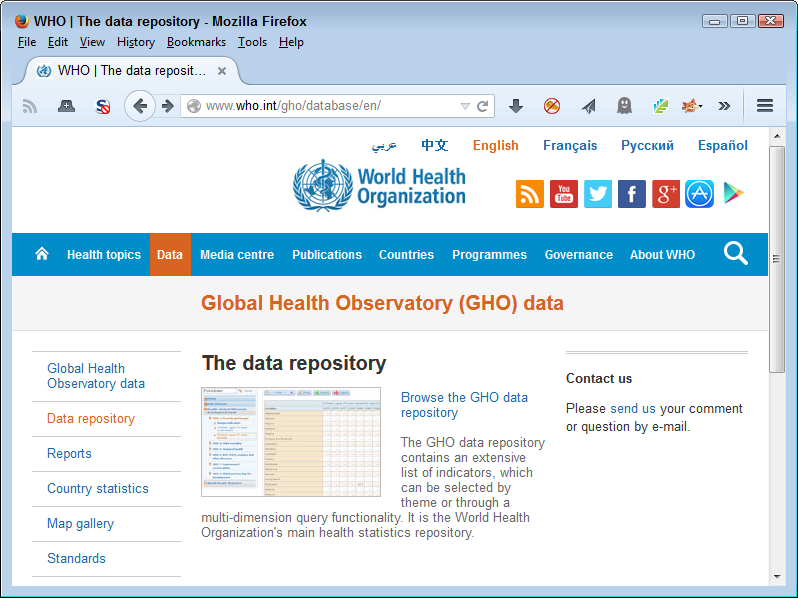
Task: Click the home icon in the blue navigation bar
Action: pos(42,253)
